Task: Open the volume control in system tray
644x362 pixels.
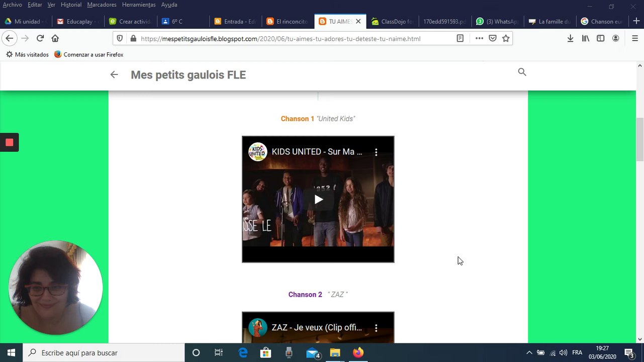Action: click(x=564, y=352)
